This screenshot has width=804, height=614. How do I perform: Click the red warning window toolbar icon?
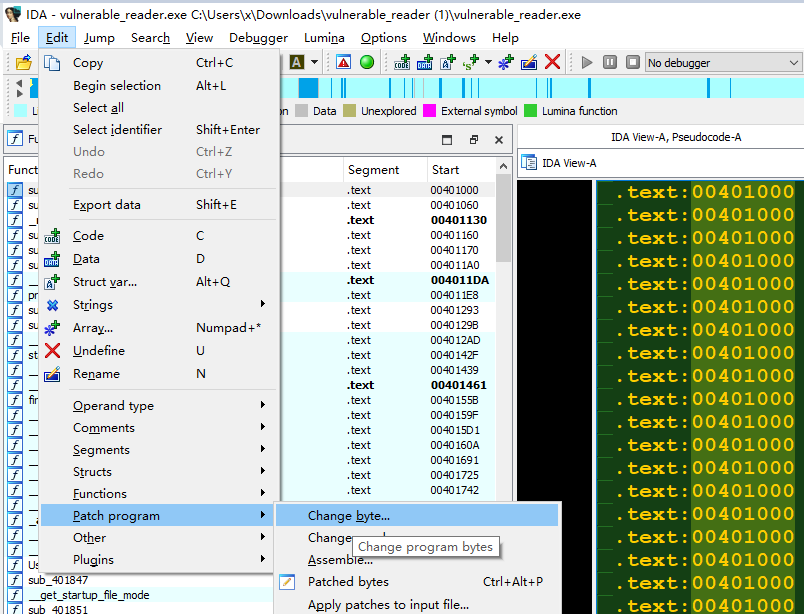(x=344, y=63)
